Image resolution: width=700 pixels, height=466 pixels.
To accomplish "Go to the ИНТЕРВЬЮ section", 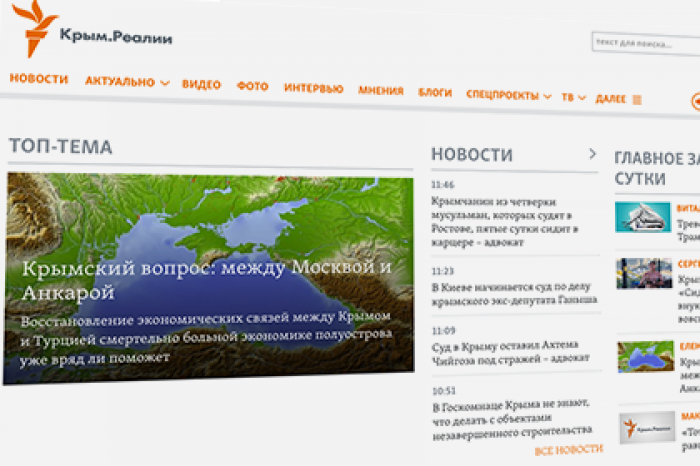I will click(313, 88).
